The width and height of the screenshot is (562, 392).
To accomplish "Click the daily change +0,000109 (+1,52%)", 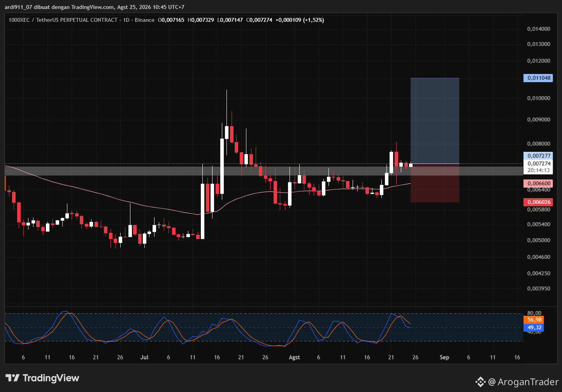I will 300,20.
